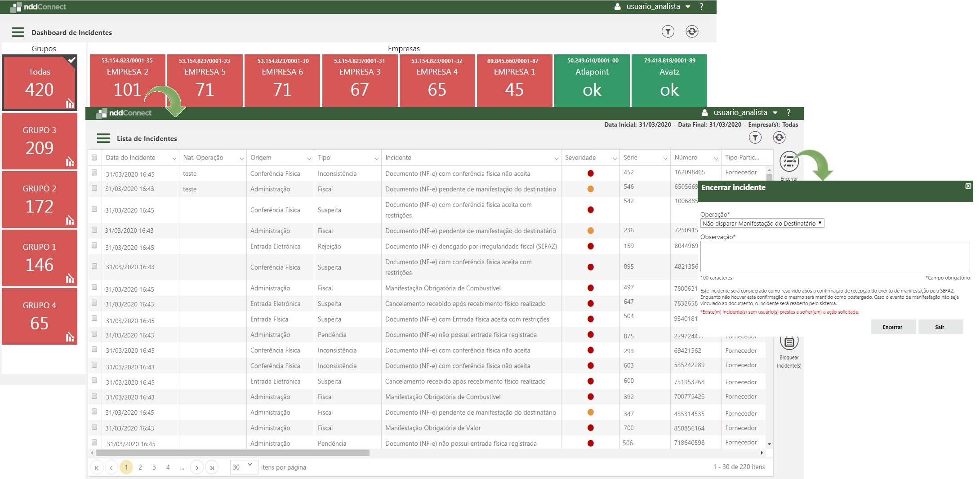
Task: Open chart icon on GRUPO 3 tile
Action: [70, 162]
